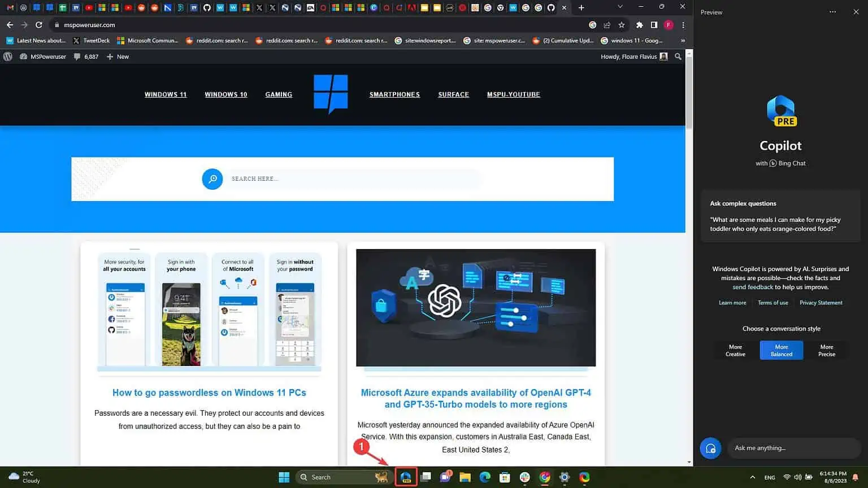
Task: Click New in WordPress admin bar
Action: pos(118,56)
